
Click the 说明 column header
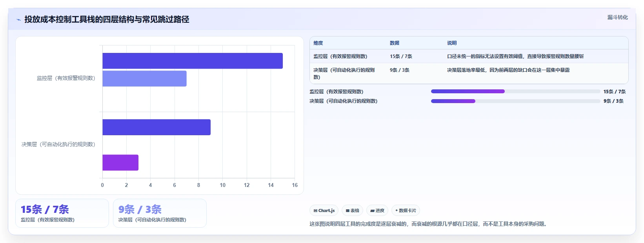tap(452, 43)
